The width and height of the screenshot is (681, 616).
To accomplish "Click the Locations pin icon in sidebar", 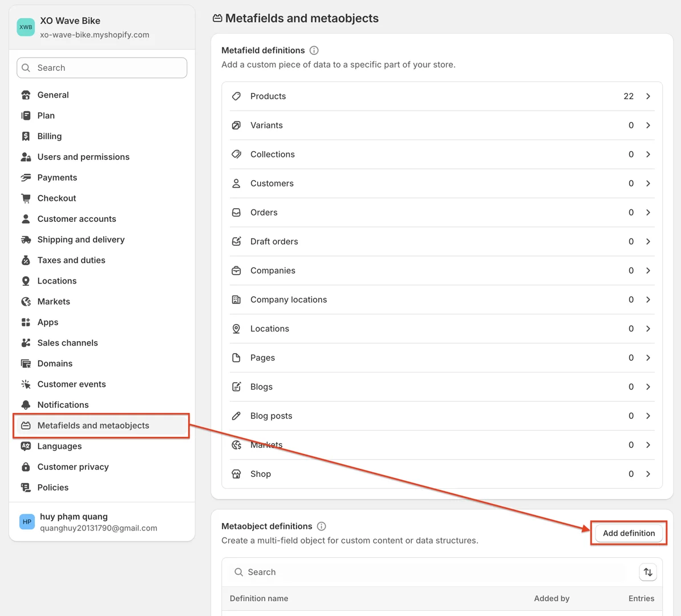I will (26, 281).
